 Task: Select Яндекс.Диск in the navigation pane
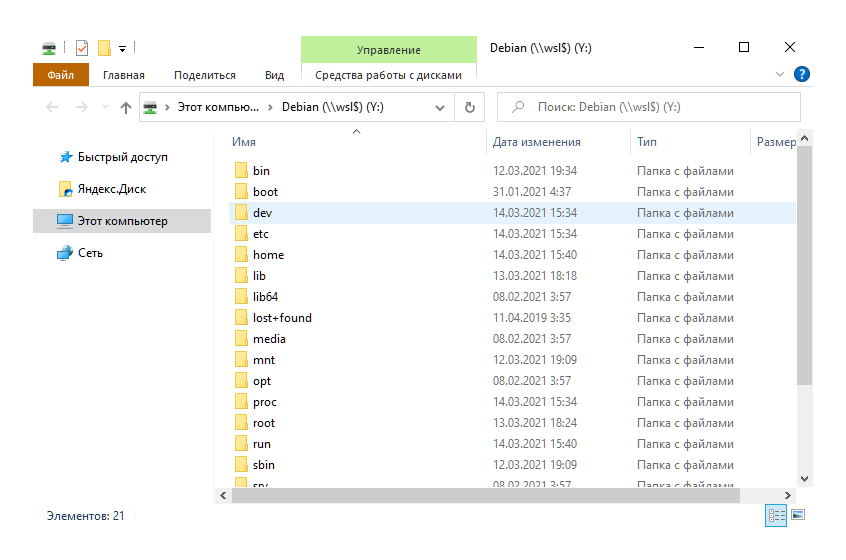tap(112, 189)
